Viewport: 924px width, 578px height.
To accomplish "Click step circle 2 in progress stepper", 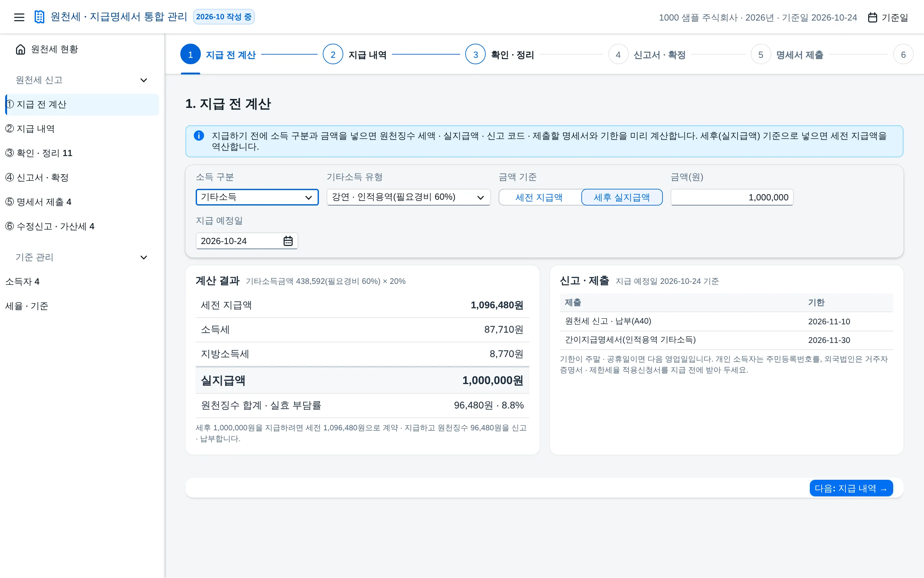I will coord(333,55).
